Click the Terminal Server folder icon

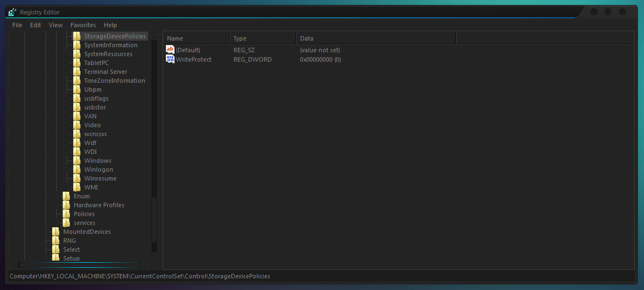coord(77,72)
